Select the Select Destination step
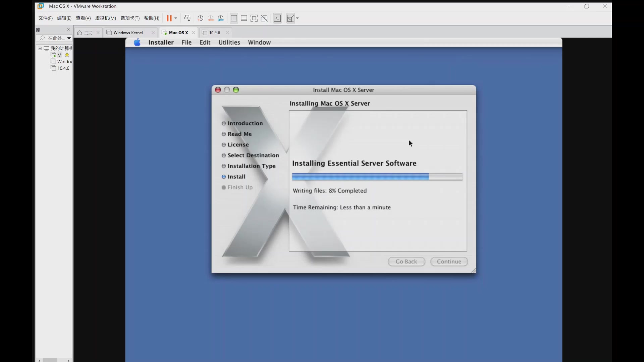644x362 pixels. pyautogui.click(x=250, y=156)
